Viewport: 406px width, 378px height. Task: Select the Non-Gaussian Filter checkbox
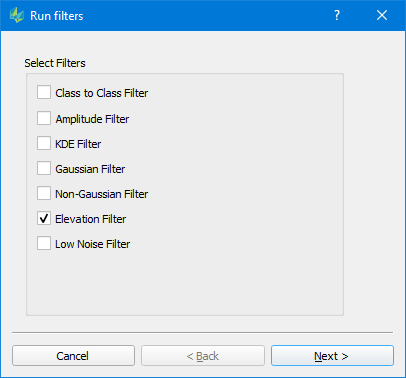pos(44,193)
